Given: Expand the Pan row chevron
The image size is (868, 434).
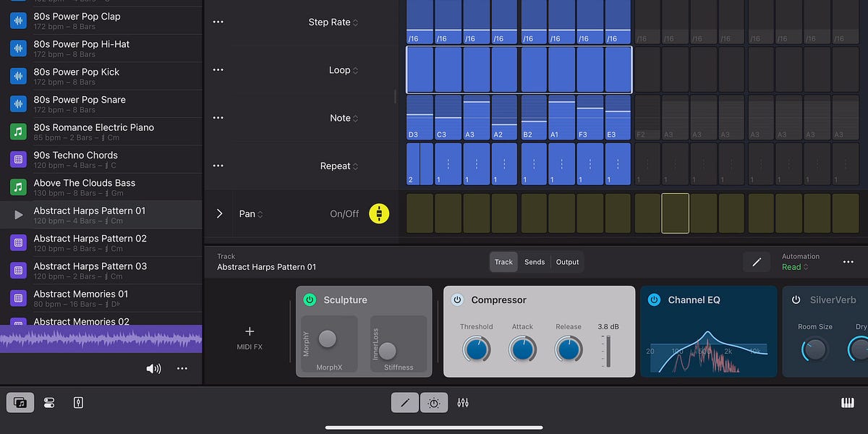Looking at the screenshot, I should click(x=219, y=213).
